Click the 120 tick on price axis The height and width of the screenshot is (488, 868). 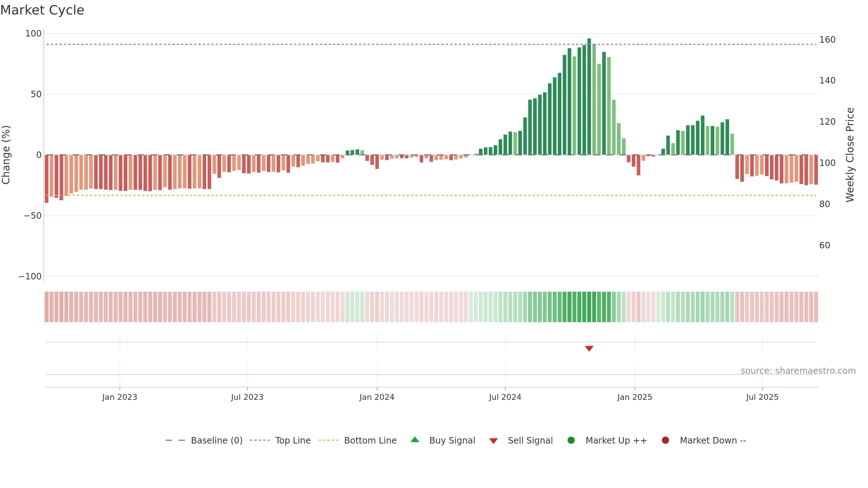(x=827, y=122)
